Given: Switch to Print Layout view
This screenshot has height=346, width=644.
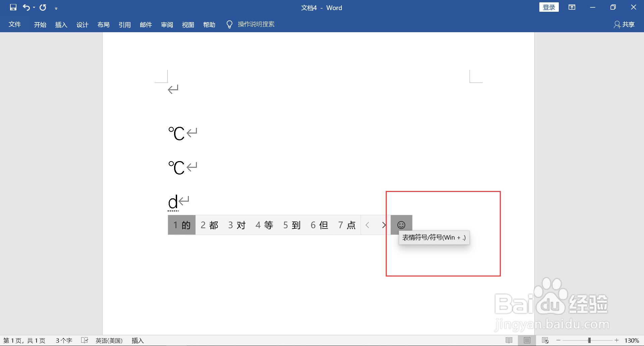Looking at the screenshot, I should coord(527,340).
